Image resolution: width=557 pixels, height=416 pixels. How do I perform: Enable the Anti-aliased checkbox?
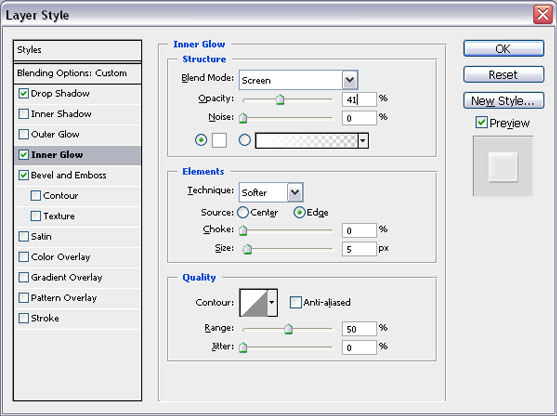coord(296,302)
